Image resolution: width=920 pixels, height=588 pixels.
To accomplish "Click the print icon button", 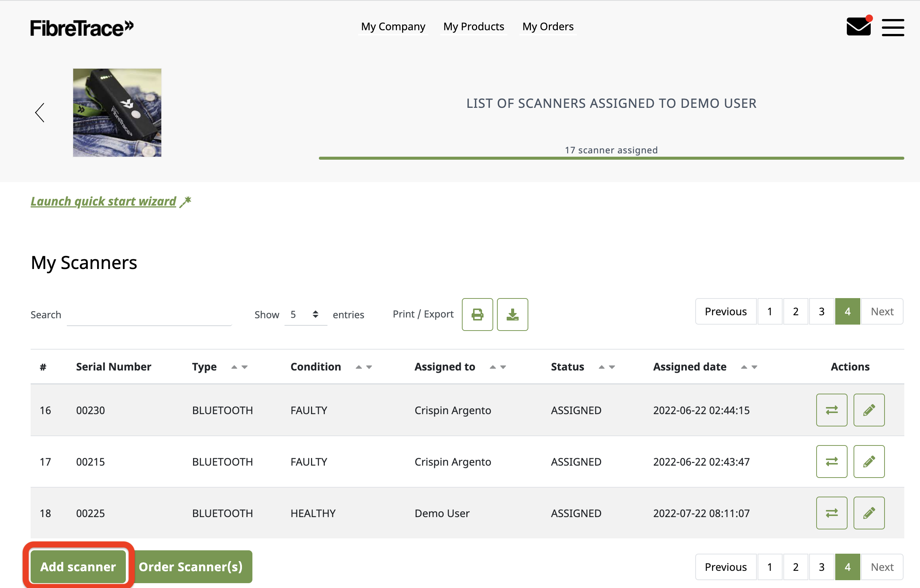I will [x=477, y=315].
